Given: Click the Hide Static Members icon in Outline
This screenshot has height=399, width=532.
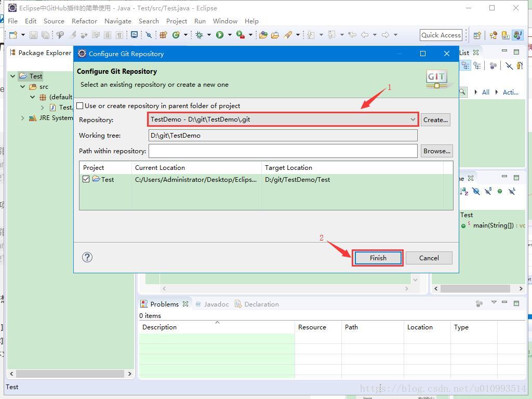Looking at the screenshot, I should 488,191.
